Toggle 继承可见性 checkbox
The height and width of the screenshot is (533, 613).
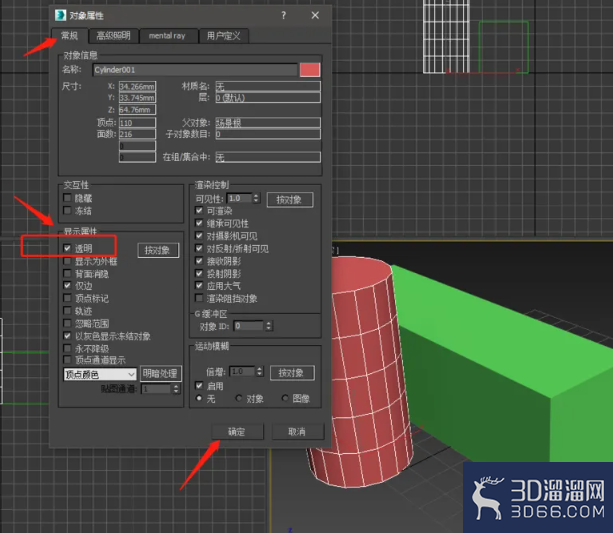[199, 223]
